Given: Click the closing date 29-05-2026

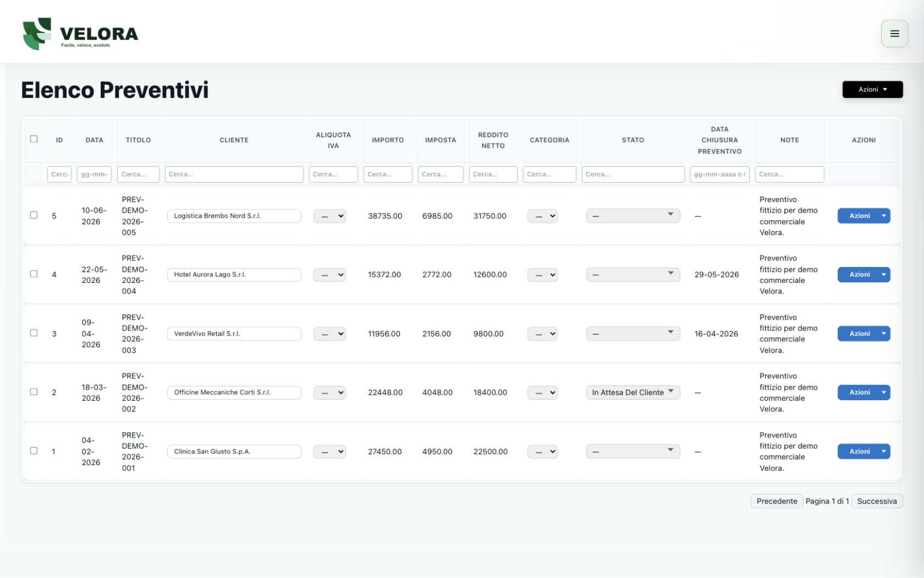Looking at the screenshot, I should (x=717, y=275).
